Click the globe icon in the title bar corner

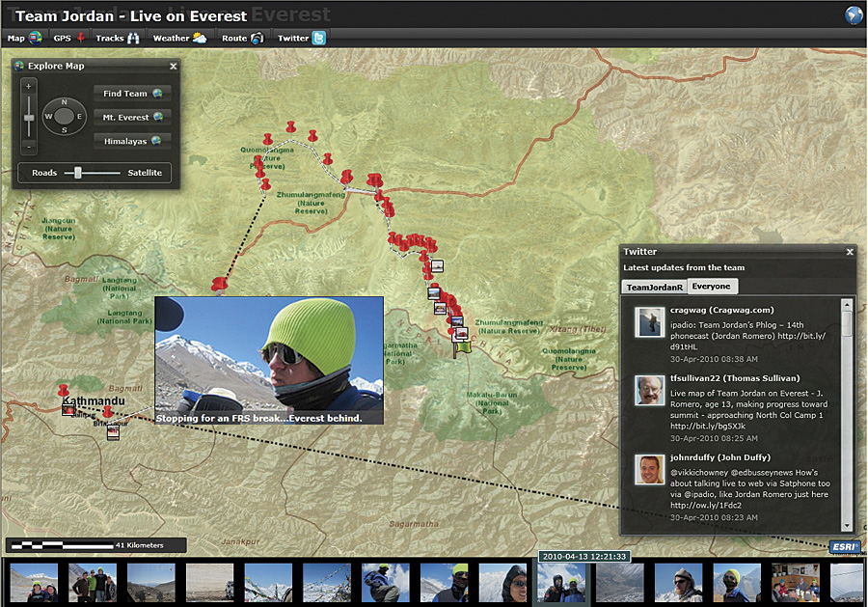coord(854,14)
